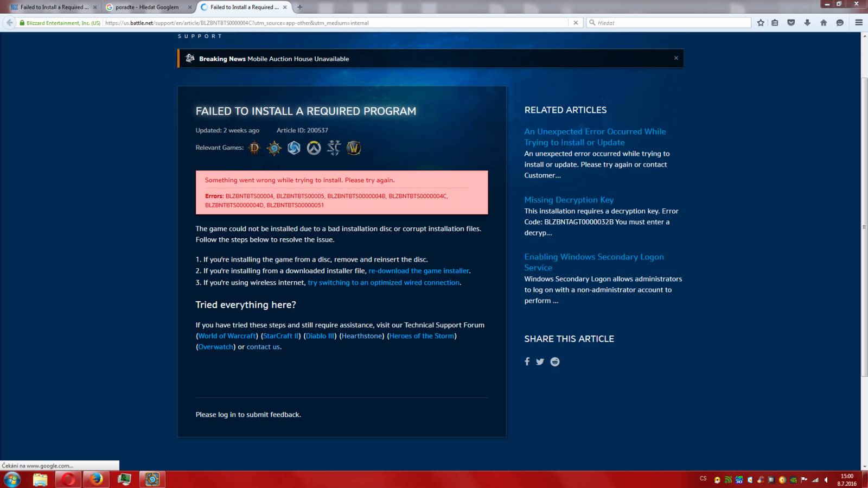Share the article on Reddit

click(x=554, y=362)
